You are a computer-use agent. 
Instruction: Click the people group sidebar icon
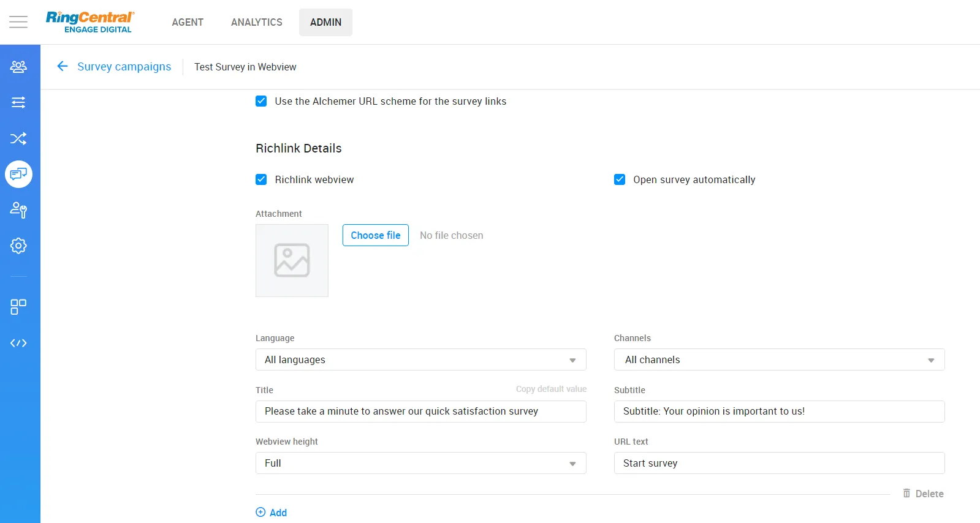[18, 67]
